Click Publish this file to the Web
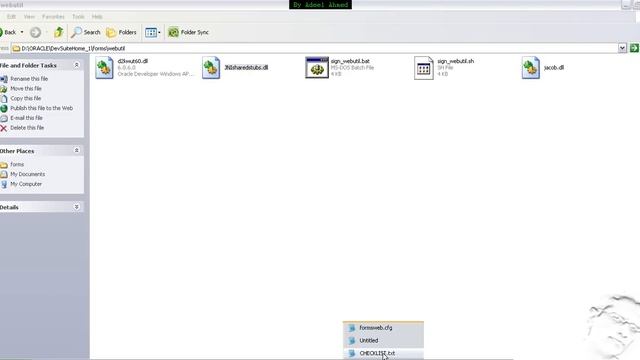This screenshot has height=360, width=640. click(42, 108)
